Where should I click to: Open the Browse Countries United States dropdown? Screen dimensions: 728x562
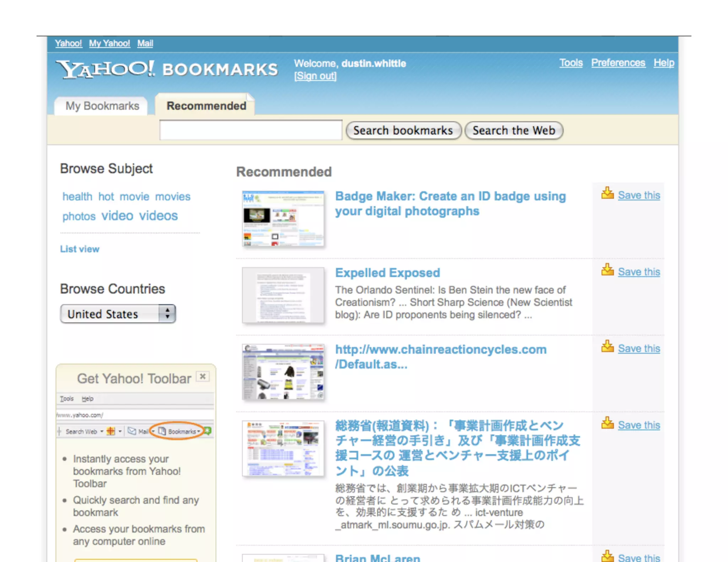pos(118,314)
